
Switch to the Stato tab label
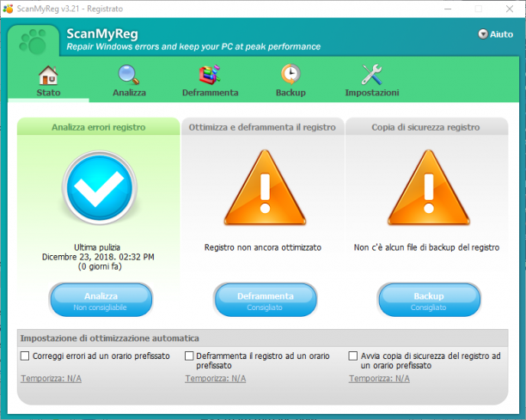pyautogui.click(x=48, y=93)
